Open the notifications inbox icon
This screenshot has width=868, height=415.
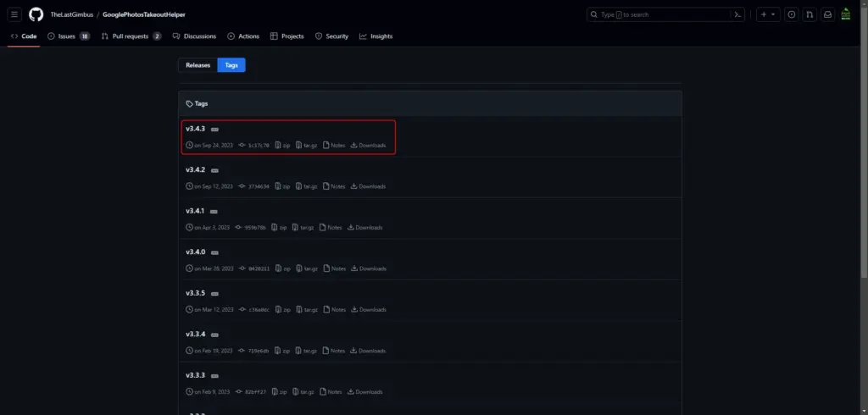click(827, 15)
